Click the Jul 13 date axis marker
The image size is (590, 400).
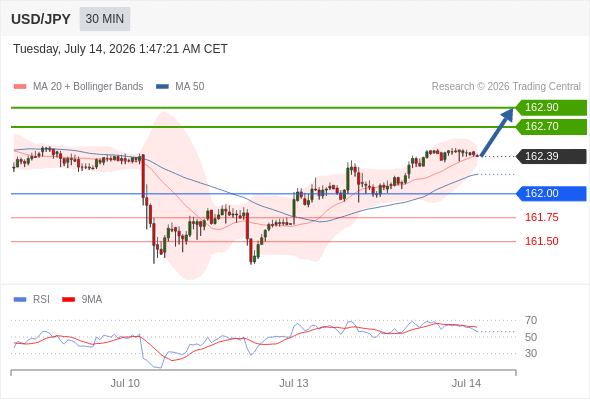click(293, 383)
